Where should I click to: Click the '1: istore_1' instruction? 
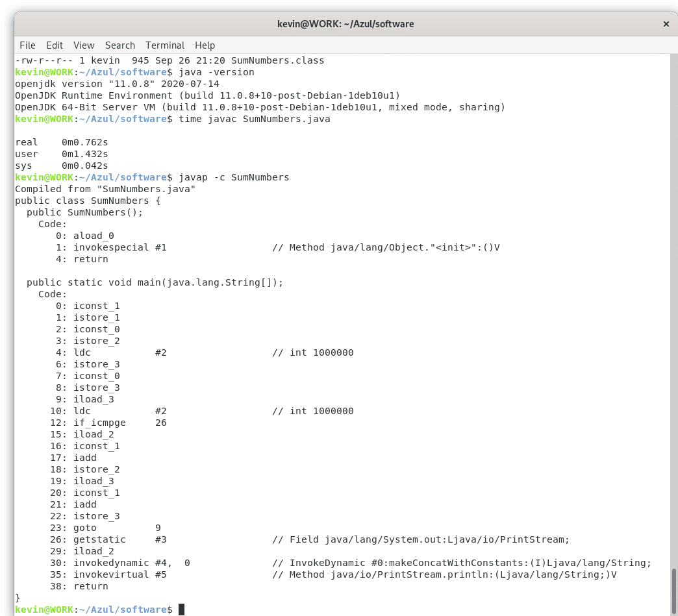point(88,317)
